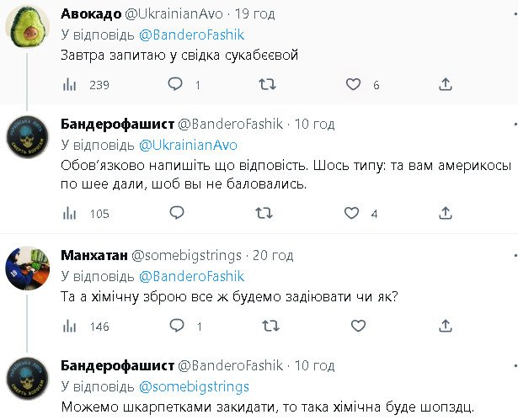Share the tweet with 105 views
The width and height of the screenshot is (518, 420).
(446, 214)
